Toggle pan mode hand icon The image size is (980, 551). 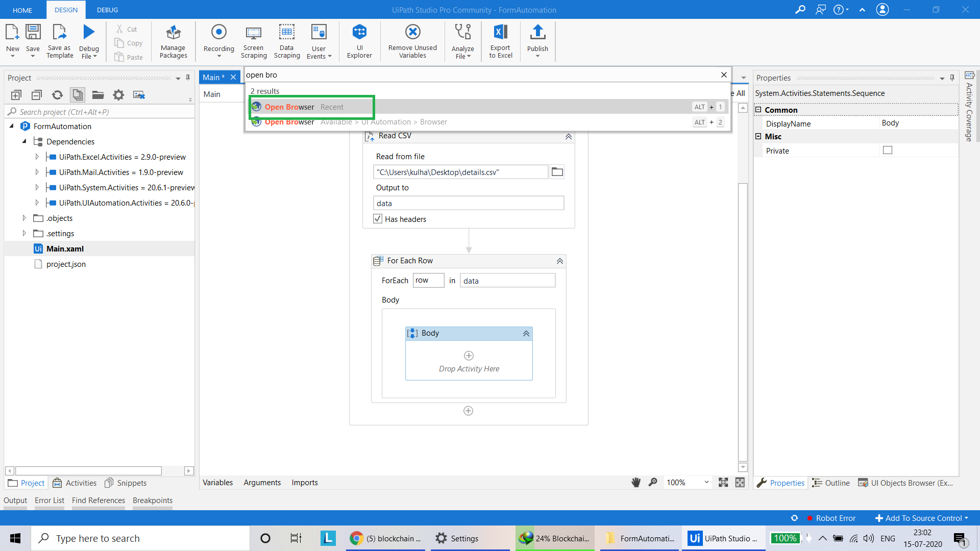[x=636, y=482]
